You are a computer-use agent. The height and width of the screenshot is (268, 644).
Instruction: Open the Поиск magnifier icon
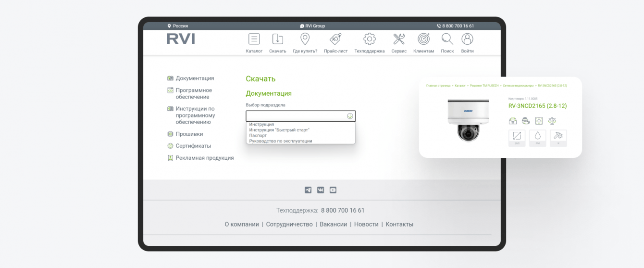point(447,39)
